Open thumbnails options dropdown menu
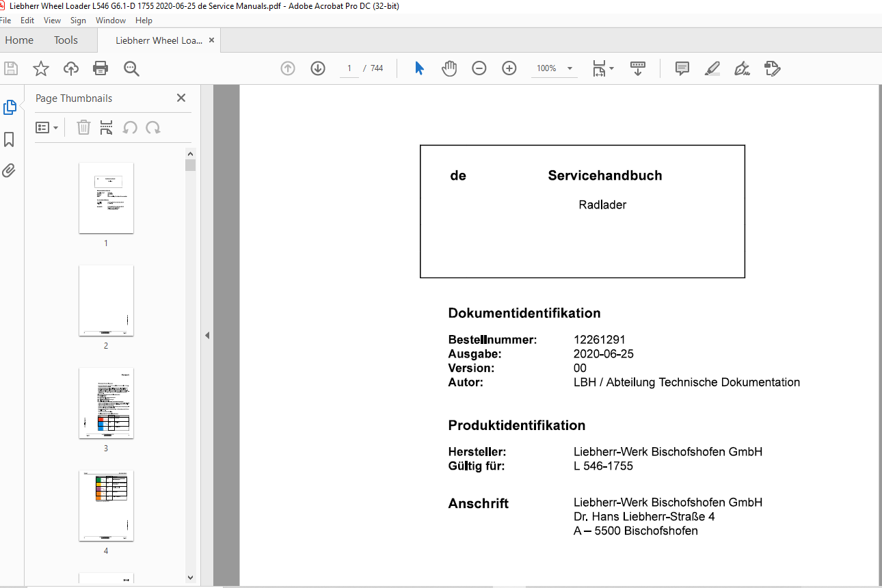This screenshot has width=882, height=588. click(47, 127)
